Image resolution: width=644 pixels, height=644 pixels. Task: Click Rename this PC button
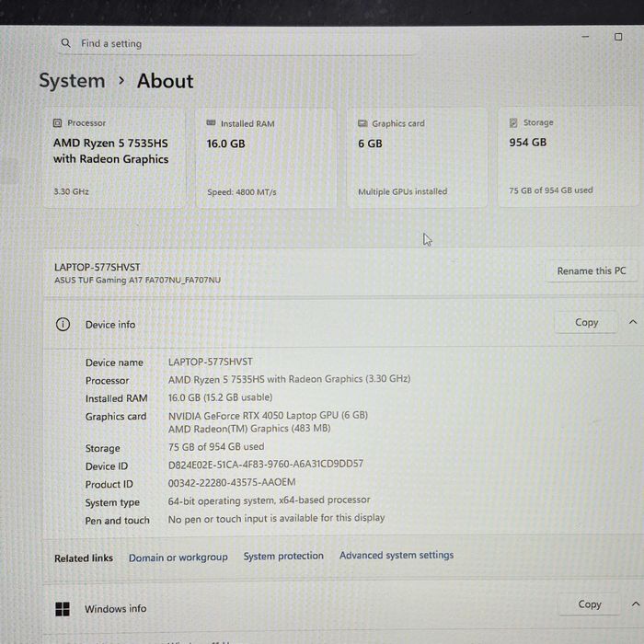592,270
